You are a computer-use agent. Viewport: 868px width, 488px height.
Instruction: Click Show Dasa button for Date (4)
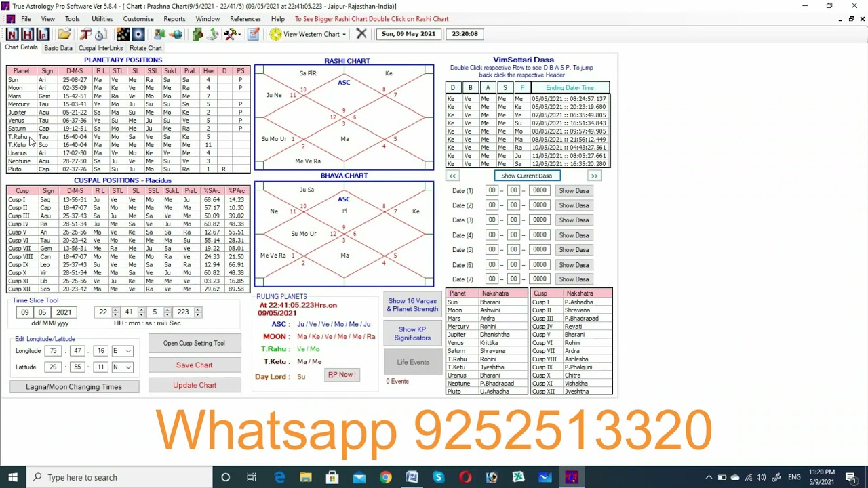click(574, 235)
